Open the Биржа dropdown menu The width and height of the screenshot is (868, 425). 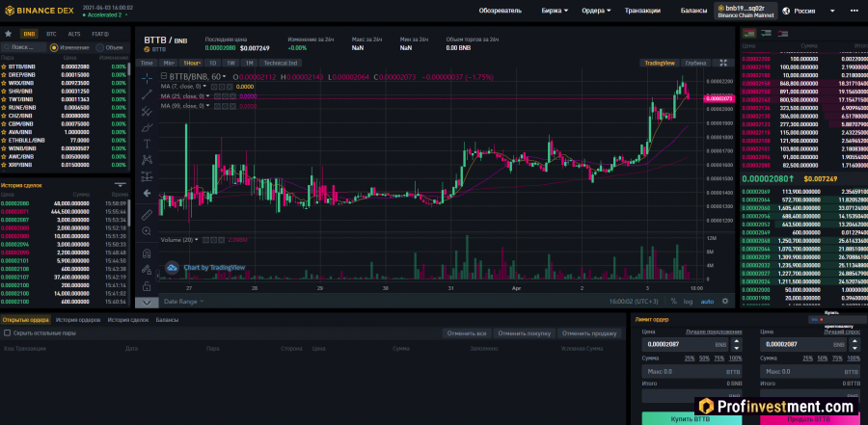(x=556, y=11)
